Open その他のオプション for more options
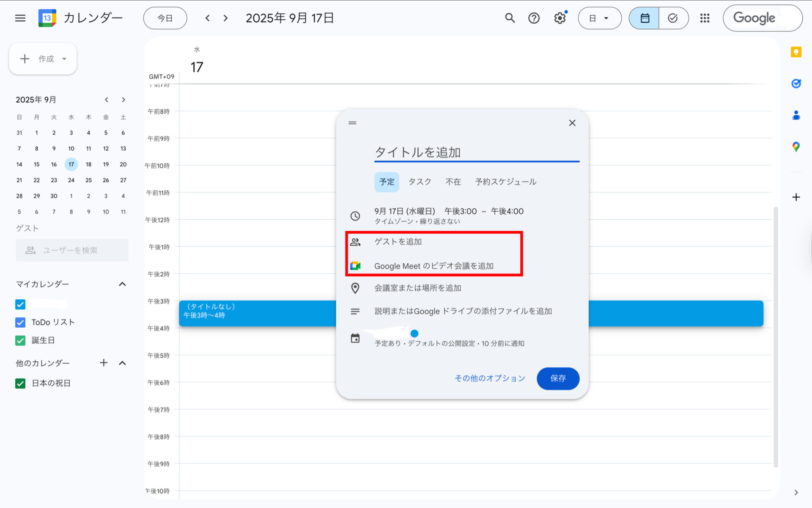812x508 pixels. (489, 378)
